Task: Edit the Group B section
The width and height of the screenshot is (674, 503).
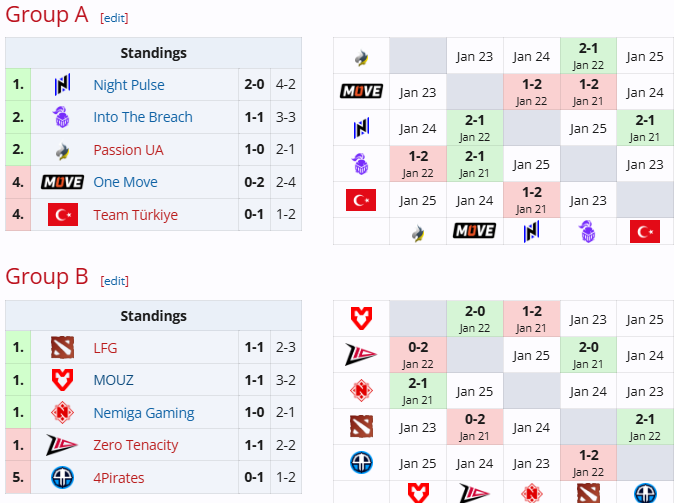Action: (114, 281)
